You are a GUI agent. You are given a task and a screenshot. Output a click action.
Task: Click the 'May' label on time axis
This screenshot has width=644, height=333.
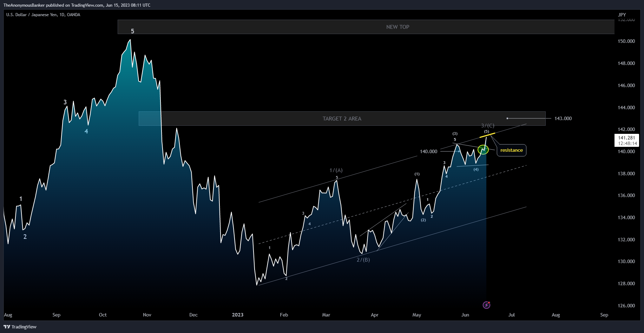416,315
